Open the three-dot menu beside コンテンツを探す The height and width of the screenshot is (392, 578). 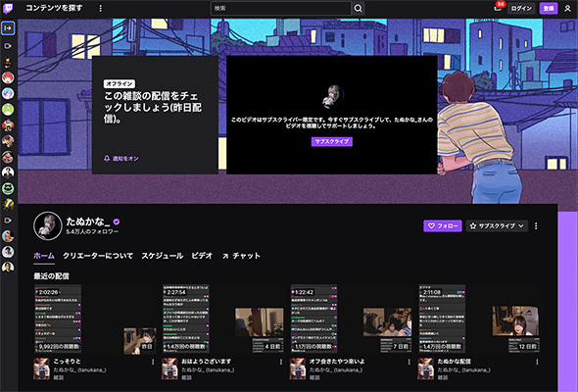[x=101, y=8]
